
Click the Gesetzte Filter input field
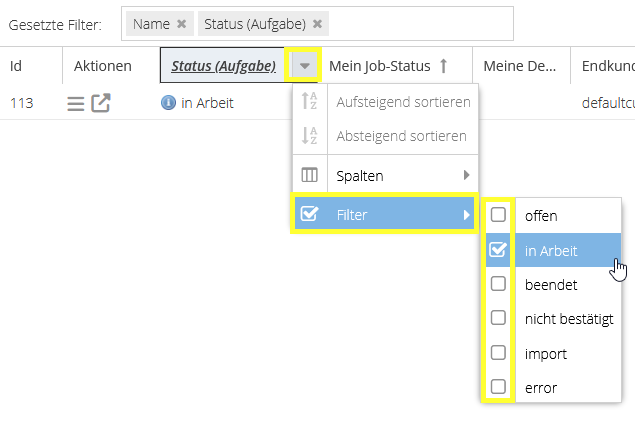pos(317,23)
